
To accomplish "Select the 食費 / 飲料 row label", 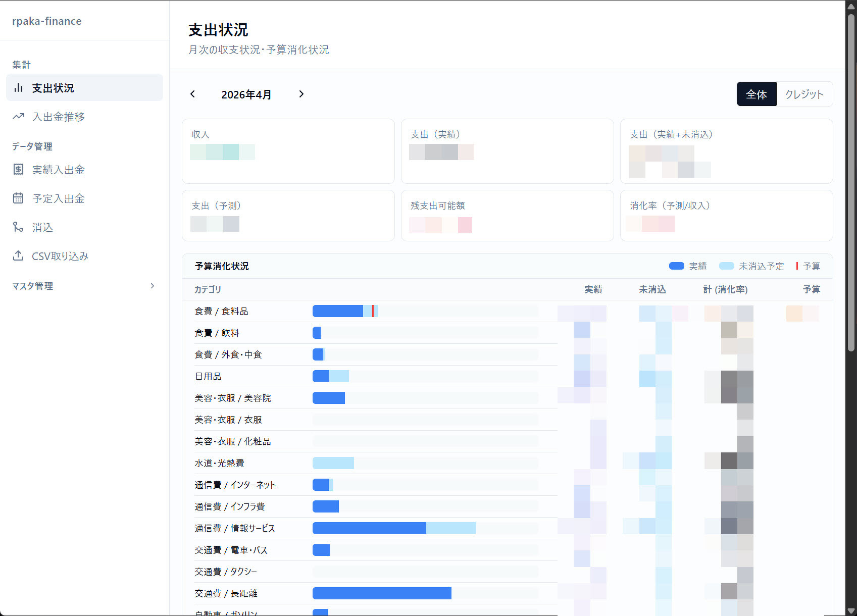I will [217, 333].
